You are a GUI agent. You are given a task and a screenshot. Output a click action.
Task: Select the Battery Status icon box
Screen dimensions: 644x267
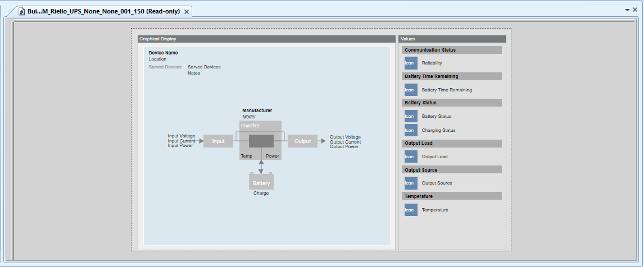point(411,116)
